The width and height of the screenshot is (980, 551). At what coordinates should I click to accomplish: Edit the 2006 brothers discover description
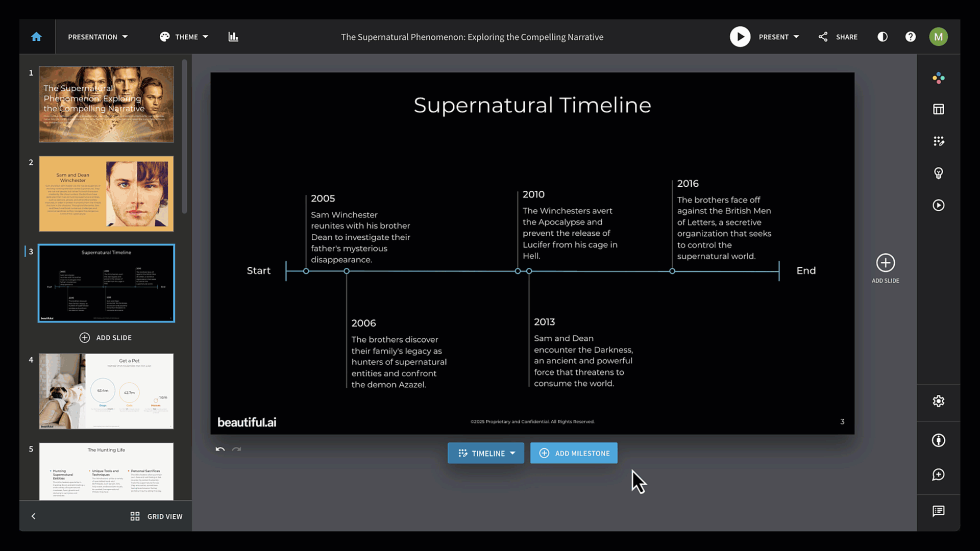399,362
